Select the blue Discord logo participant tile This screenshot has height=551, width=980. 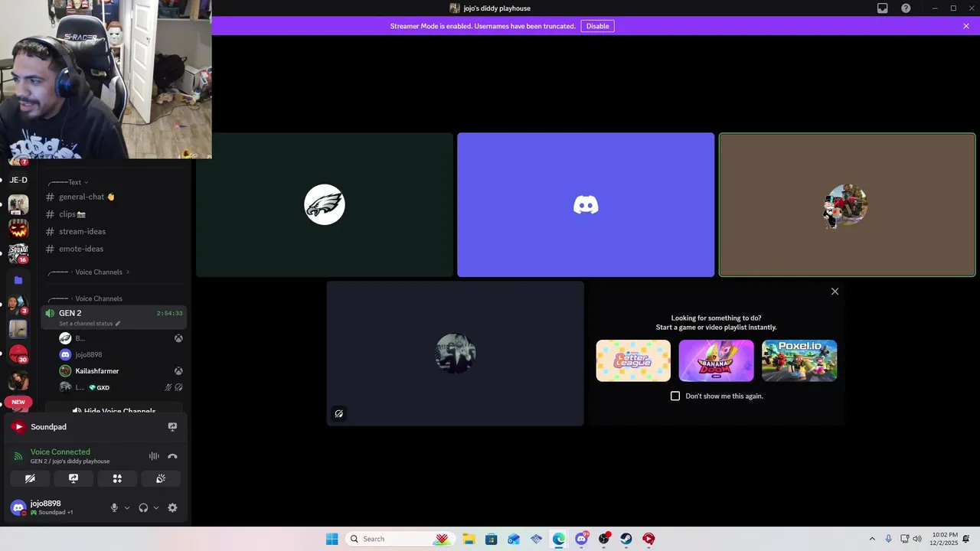coord(586,204)
